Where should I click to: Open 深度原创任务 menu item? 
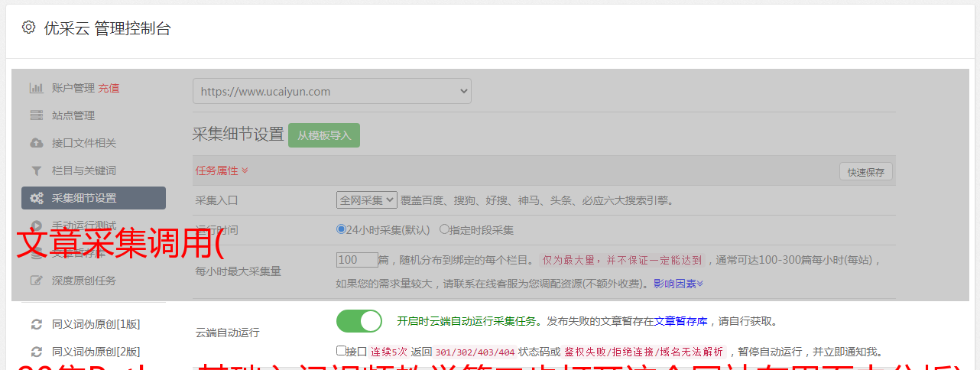pyautogui.click(x=84, y=281)
